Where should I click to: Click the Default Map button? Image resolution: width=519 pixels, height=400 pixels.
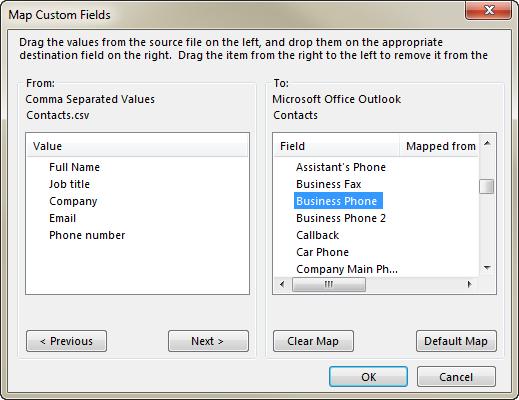click(x=456, y=341)
